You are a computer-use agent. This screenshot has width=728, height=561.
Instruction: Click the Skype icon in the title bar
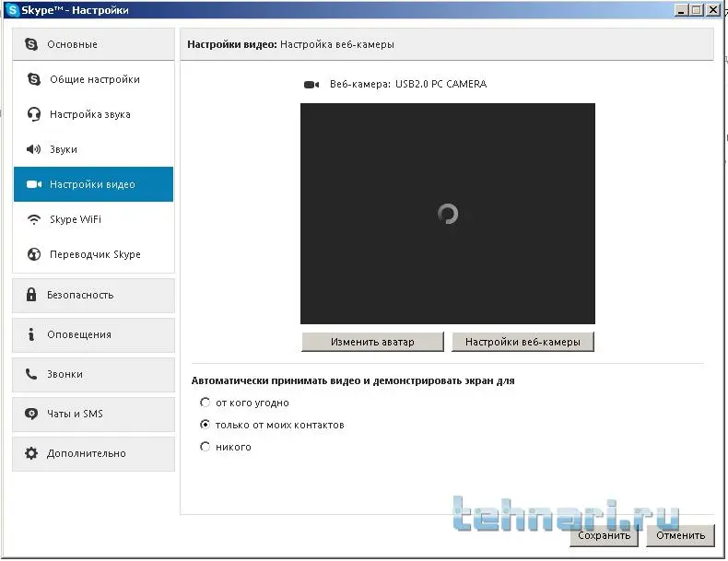click(x=13, y=10)
